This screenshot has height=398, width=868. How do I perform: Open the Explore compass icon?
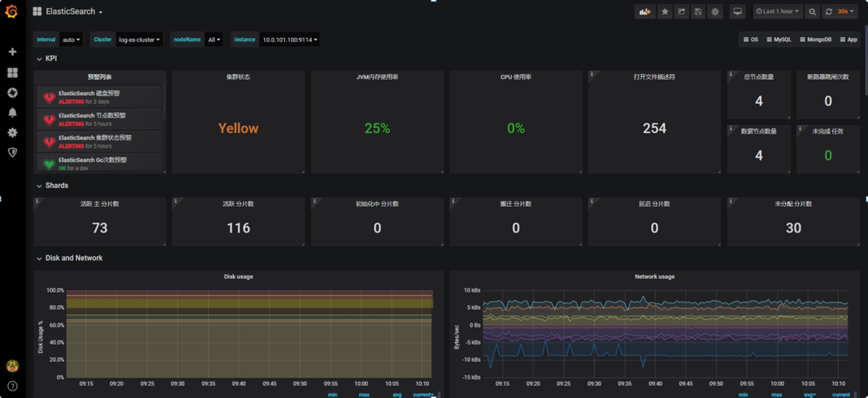pos(12,93)
